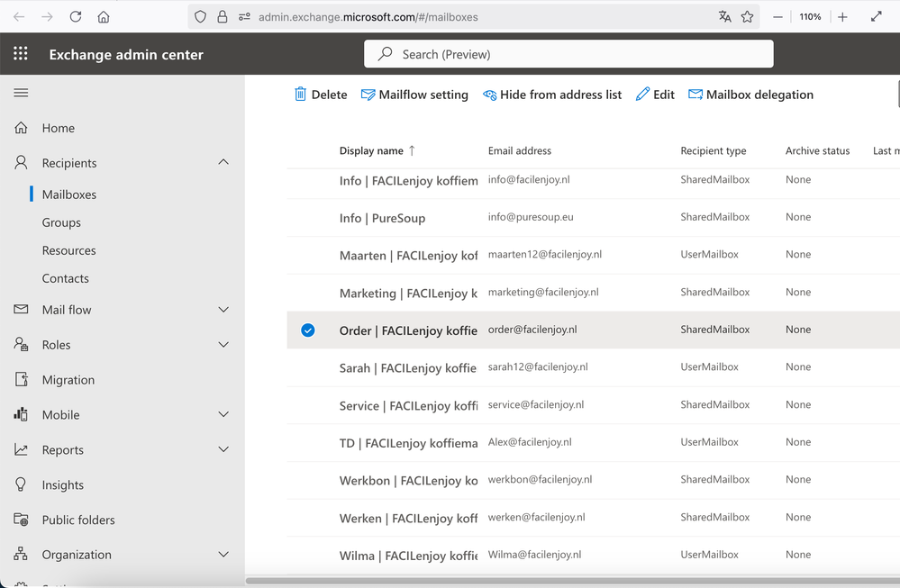Expand the Roles section chevron
The image size is (900, 588).
[223, 344]
